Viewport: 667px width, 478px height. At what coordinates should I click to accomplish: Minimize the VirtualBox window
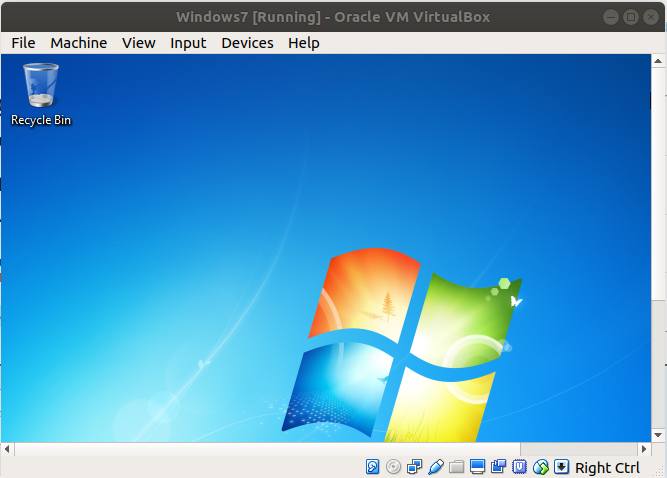(611, 17)
